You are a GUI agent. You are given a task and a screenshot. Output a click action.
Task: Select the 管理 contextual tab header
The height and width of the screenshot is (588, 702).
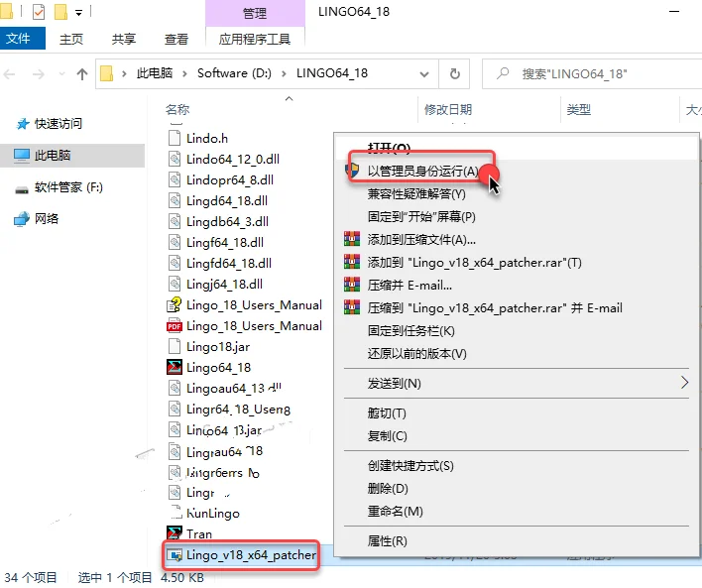coord(255,14)
